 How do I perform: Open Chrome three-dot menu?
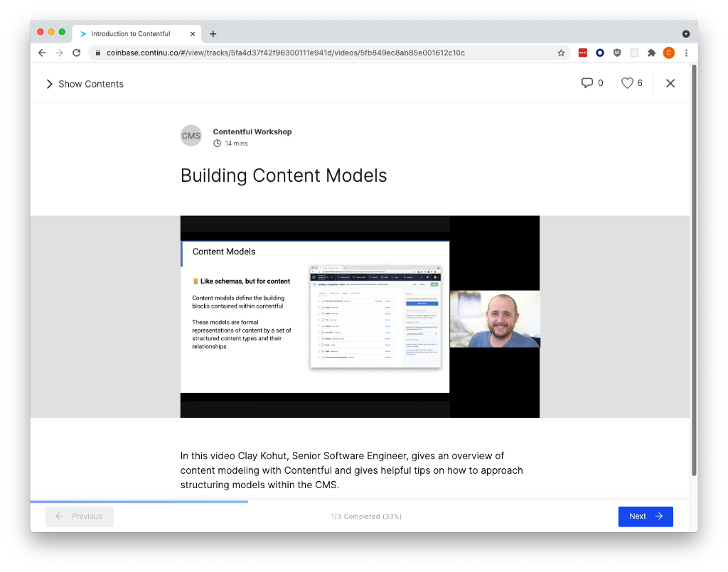point(686,53)
